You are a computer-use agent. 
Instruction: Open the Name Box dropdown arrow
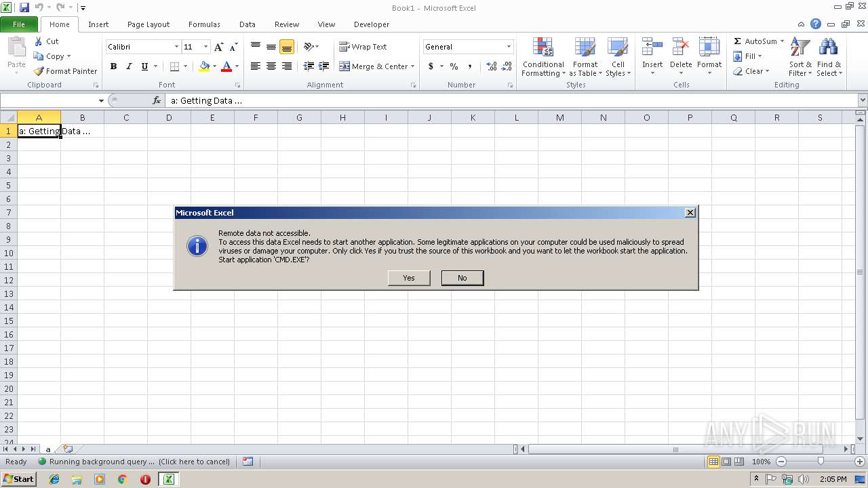coord(101,100)
